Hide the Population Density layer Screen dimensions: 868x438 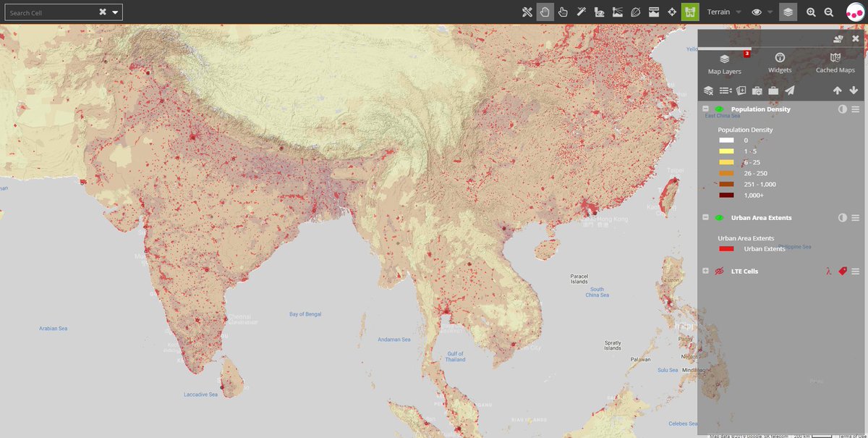[720, 109]
